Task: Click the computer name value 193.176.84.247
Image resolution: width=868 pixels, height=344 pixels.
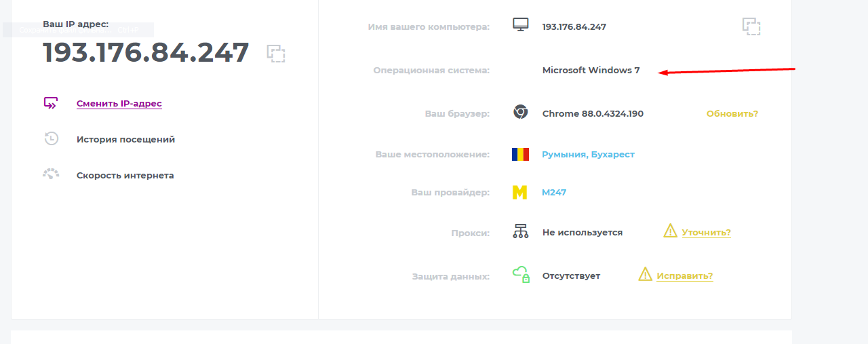Action: point(574,26)
